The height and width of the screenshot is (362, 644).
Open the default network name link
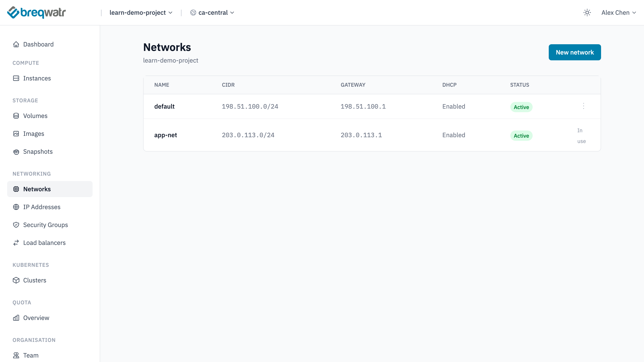click(x=164, y=106)
